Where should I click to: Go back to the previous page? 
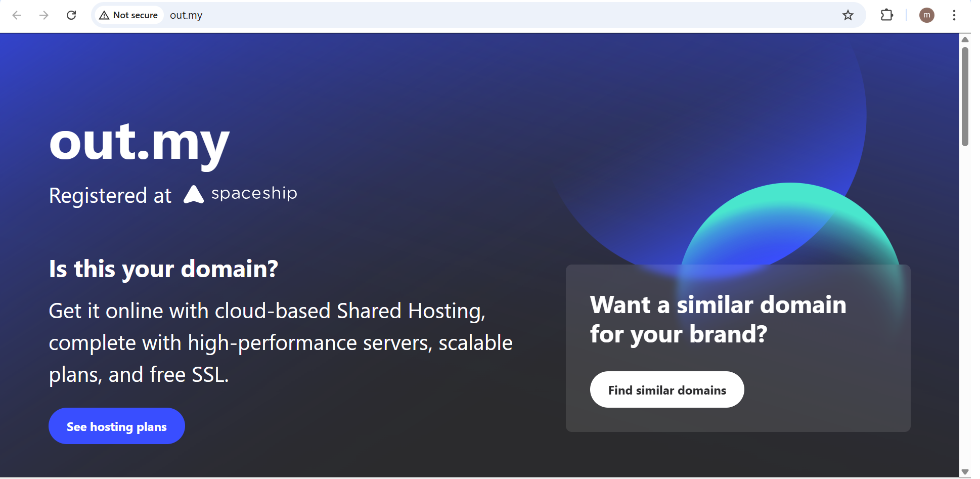17,15
